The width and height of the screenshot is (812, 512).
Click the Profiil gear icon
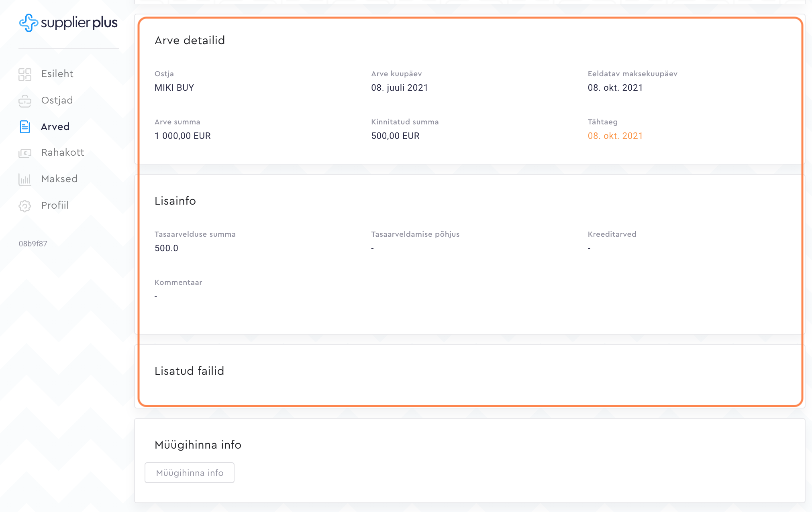point(25,206)
